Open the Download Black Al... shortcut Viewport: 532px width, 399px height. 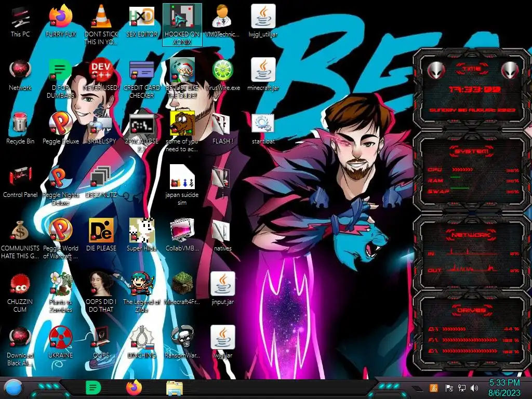pyautogui.click(x=20, y=346)
